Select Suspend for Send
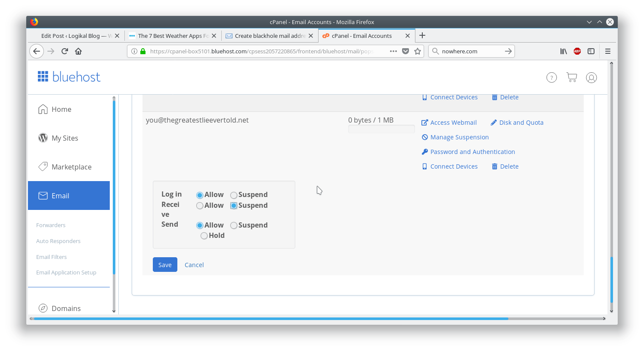This screenshot has height=351, width=644. (x=234, y=225)
